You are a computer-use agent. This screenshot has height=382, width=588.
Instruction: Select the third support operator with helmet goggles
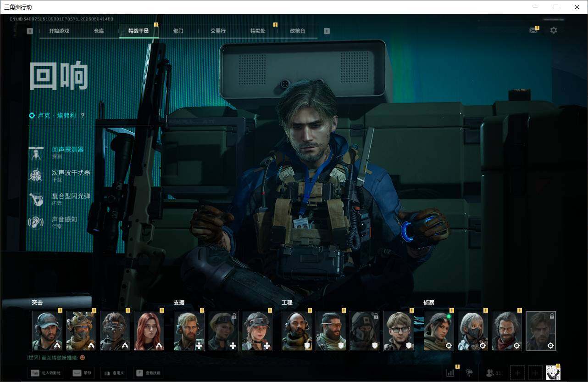pyautogui.click(x=257, y=331)
